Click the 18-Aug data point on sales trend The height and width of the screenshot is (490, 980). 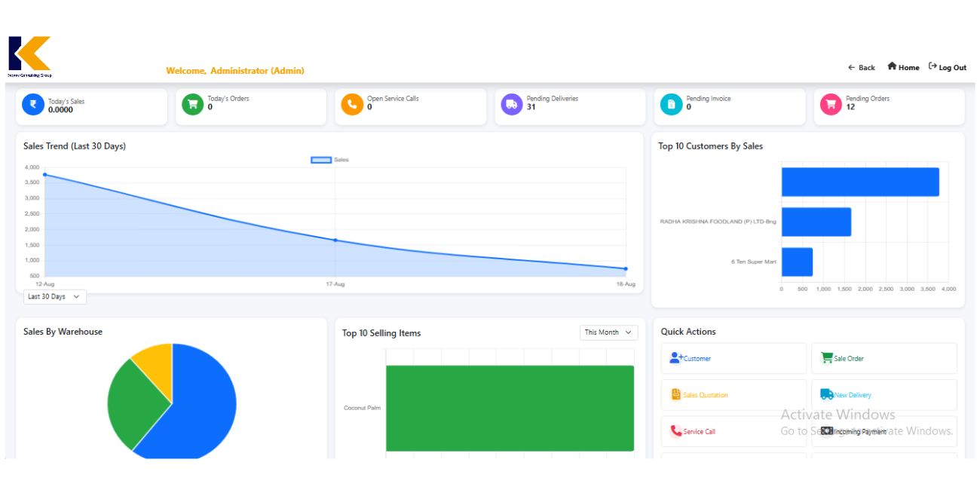(626, 268)
